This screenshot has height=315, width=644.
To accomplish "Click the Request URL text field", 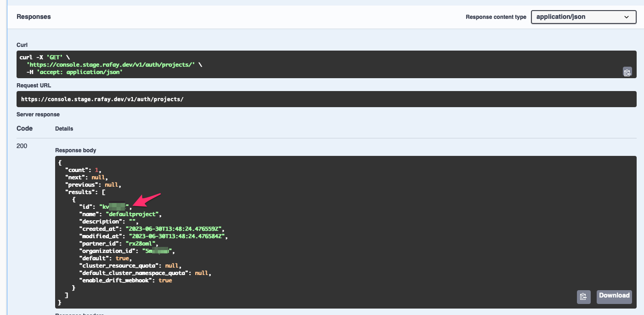I will [x=327, y=99].
